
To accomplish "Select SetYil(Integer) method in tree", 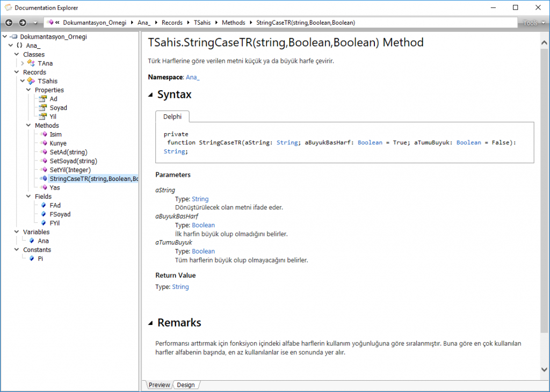I will (70, 170).
